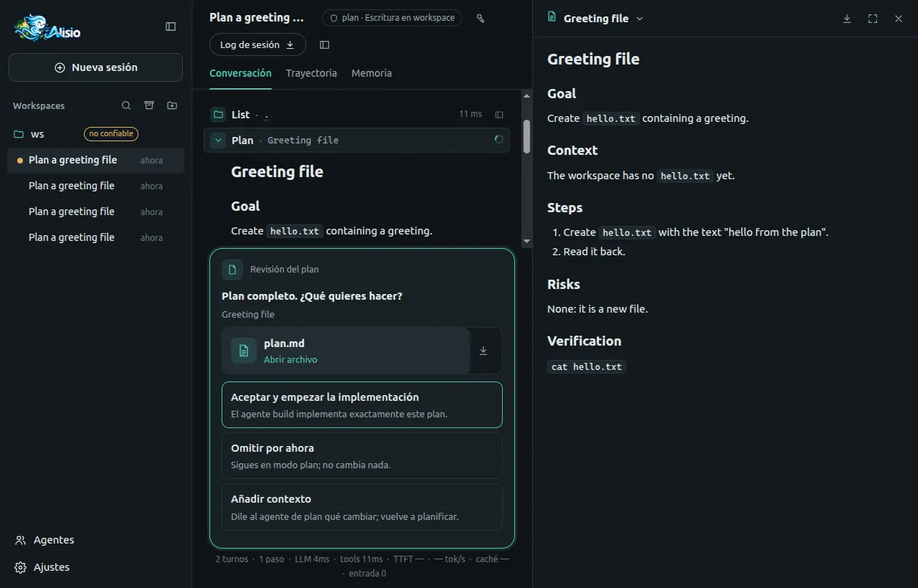Viewport: 918px width, 588px height.
Task: Select Aceptar y empezar la implementación
Action: click(x=362, y=404)
